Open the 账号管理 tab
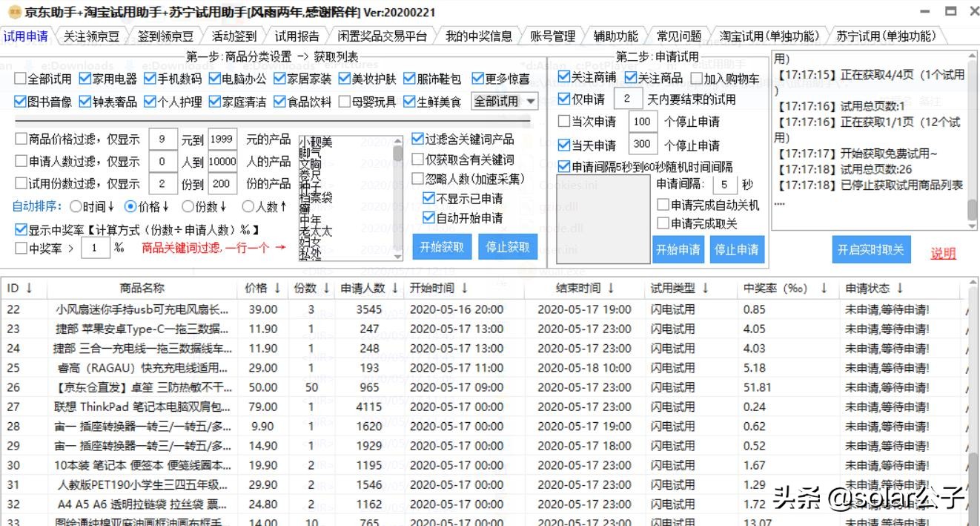980x526 pixels. pyautogui.click(x=552, y=36)
